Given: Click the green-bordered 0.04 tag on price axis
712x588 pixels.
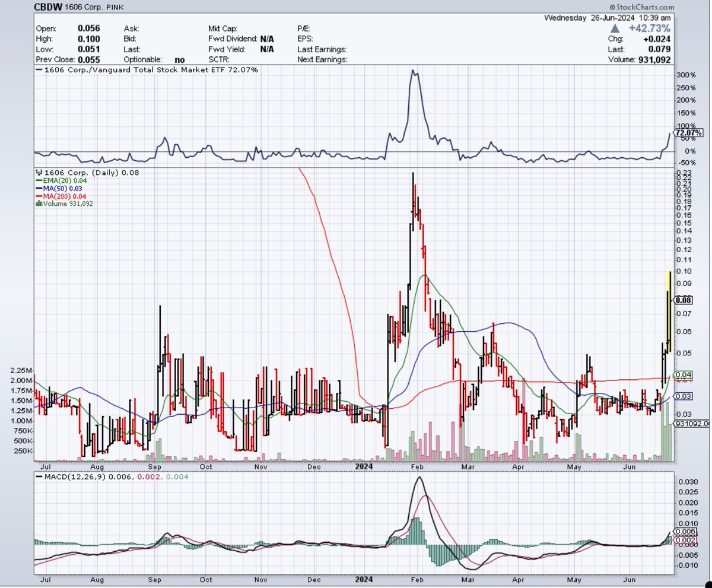Looking at the screenshot, I should (684, 375).
